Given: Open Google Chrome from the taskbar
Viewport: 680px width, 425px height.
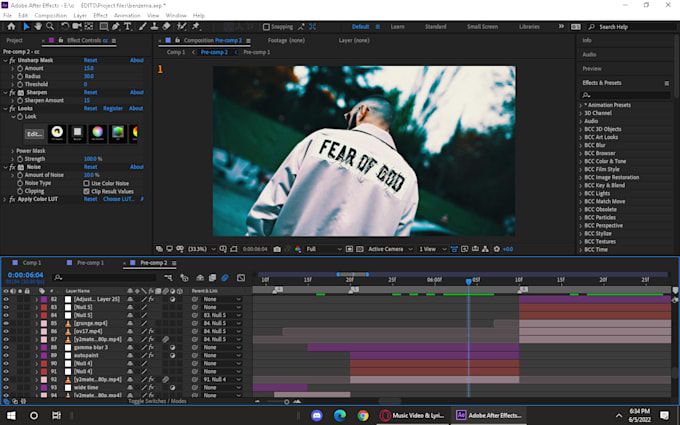Looking at the screenshot, I should click(x=363, y=415).
